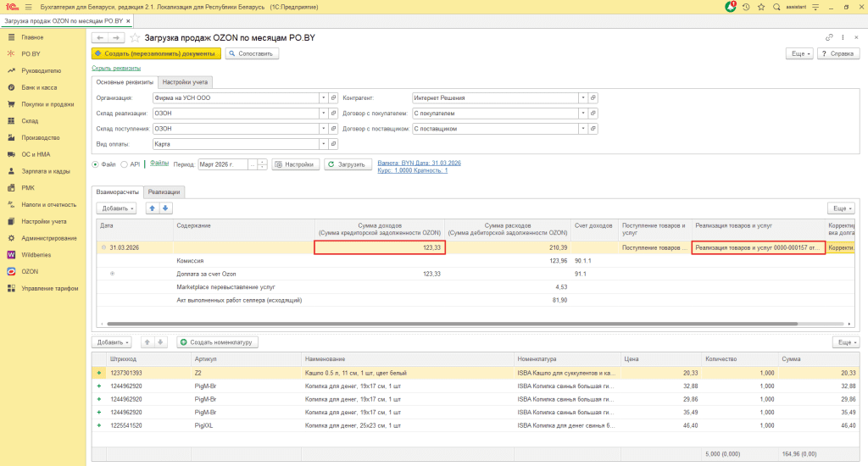Click the Настройки button near period

pos(295,164)
